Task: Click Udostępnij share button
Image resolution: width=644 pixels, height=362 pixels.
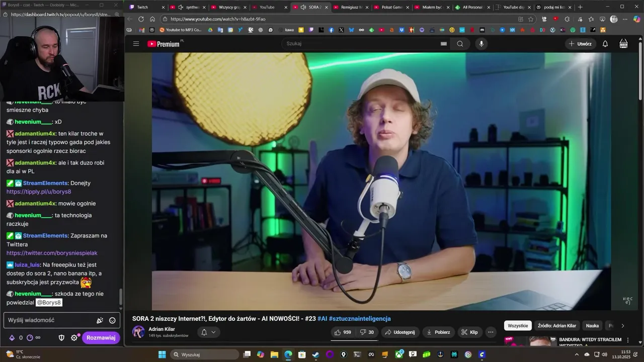Action: pos(400,332)
